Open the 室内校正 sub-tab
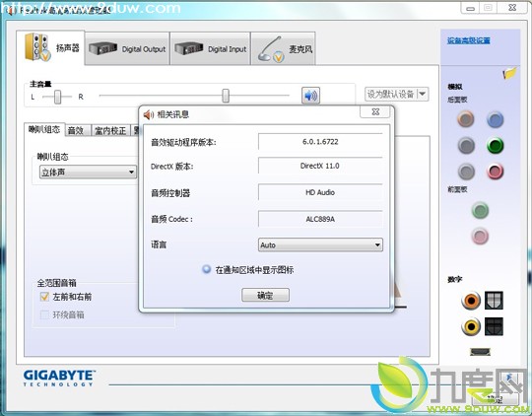 110,131
